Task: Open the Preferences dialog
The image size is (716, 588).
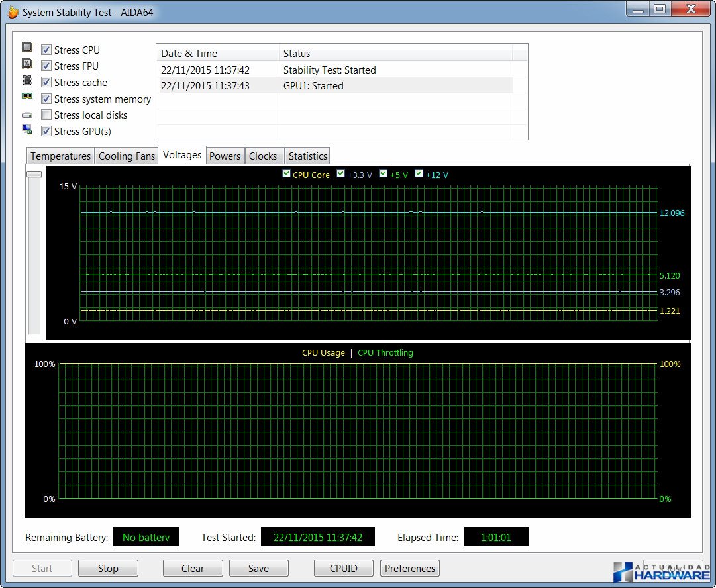Action: pos(409,568)
